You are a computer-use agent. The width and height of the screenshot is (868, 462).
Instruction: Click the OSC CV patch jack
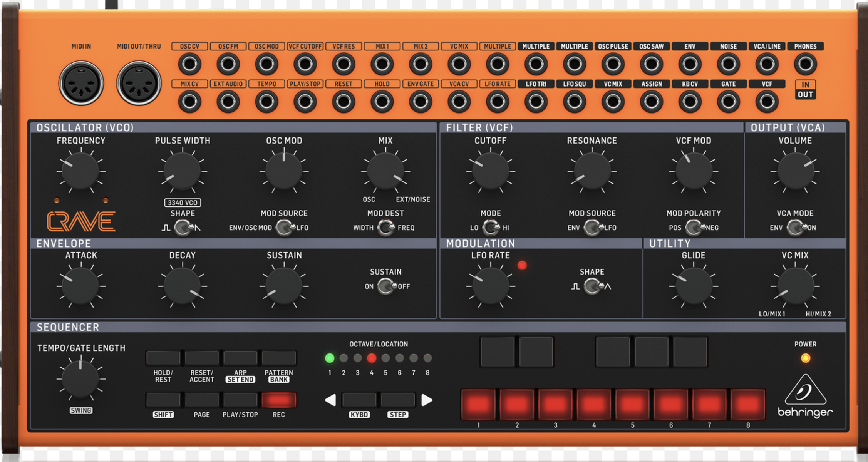[x=189, y=64]
